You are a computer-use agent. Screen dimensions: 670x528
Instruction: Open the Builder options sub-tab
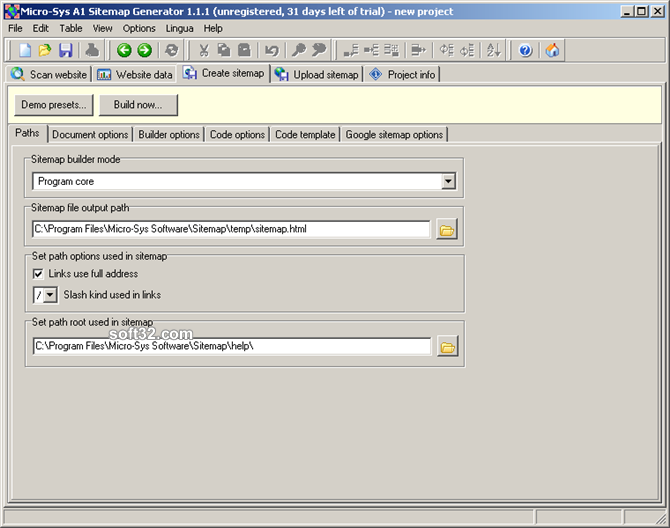[169, 135]
